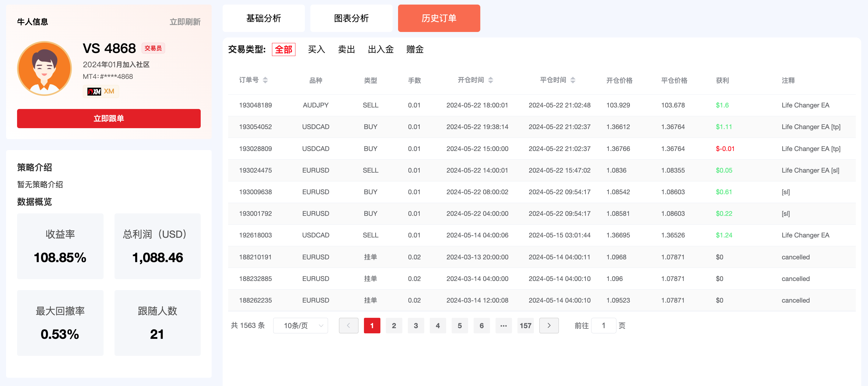Viewport: 868px width, 386px height.
Task: Select the 卖出 trade type filter
Action: tap(346, 50)
